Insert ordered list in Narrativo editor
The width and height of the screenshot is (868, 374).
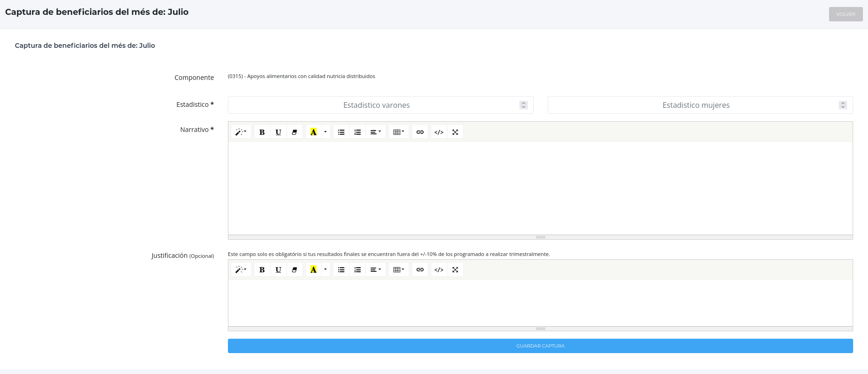tap(357, 132)
